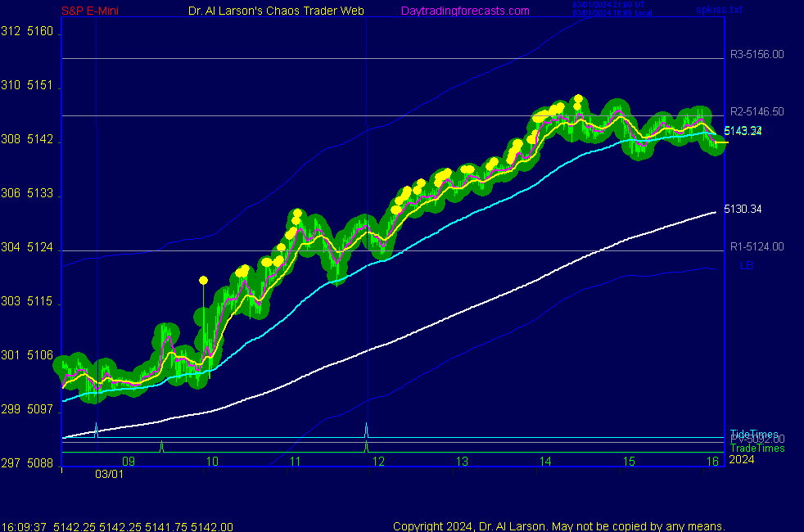Click the TideTimes legend label

click(754, 434)
